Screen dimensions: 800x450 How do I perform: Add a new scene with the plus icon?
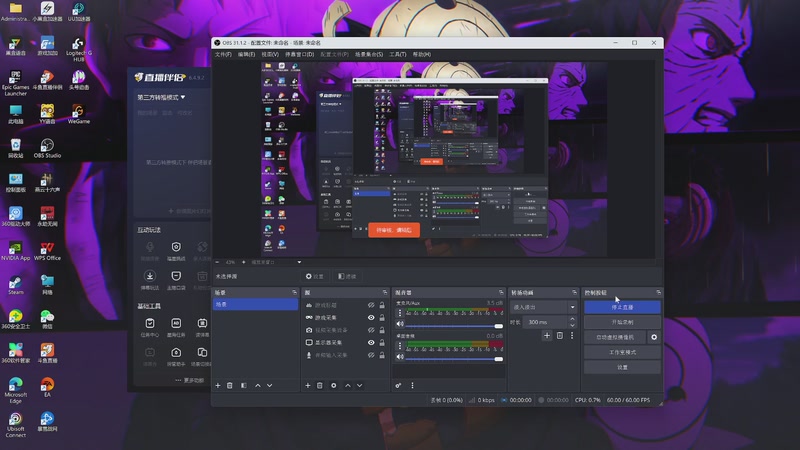tap(218, 386)
